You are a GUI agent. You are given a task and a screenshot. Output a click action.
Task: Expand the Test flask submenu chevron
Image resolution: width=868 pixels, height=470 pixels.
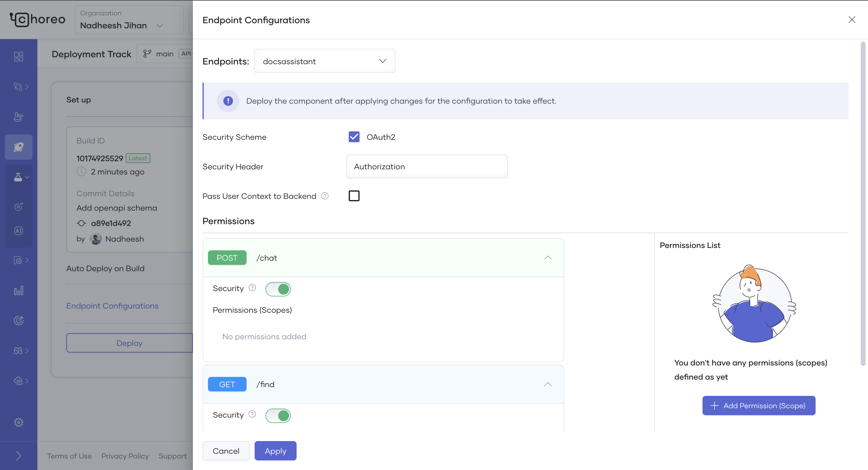27,177
